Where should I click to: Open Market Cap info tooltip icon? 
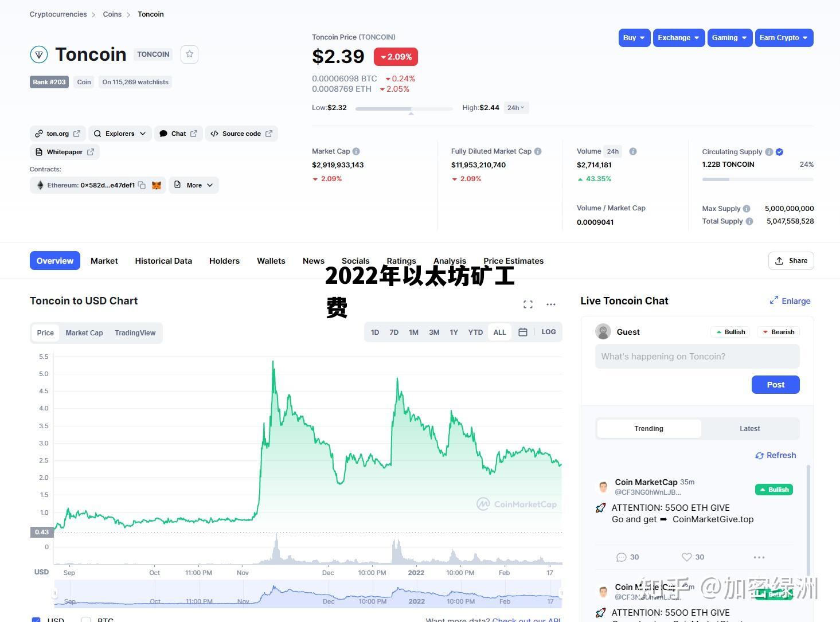[x=356, y=151]
